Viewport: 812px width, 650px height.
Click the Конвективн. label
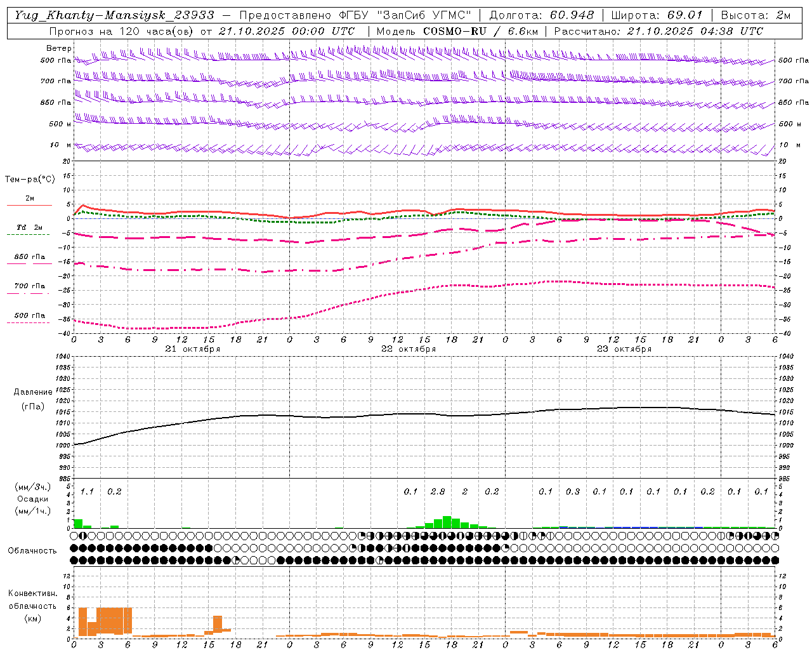tap(33, 594)
